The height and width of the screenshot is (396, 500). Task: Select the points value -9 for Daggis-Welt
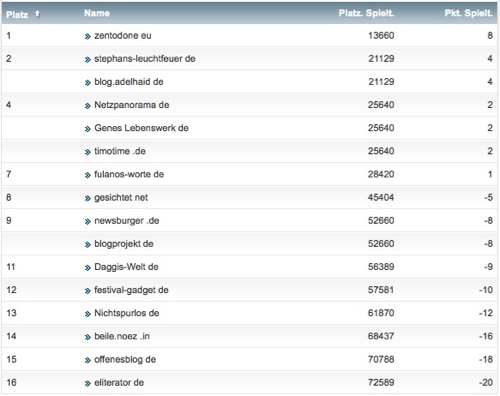pyautogui.click(x=489, y=267)
